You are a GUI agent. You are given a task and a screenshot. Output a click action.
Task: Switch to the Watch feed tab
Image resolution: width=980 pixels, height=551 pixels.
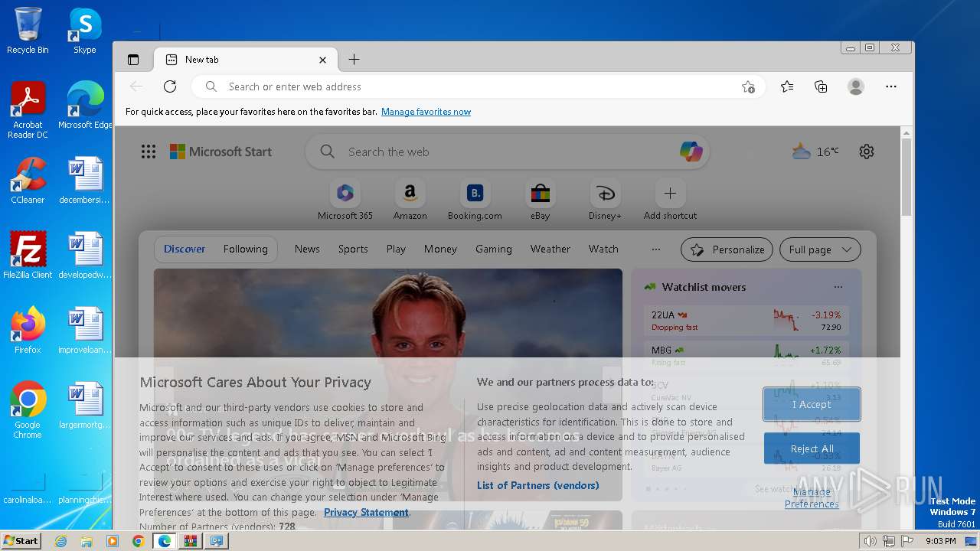pyautogui.click(x=603, y=249)
